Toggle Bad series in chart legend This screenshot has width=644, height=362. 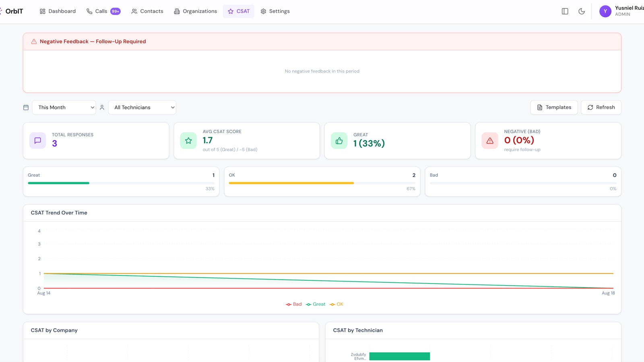coord(293,304)
